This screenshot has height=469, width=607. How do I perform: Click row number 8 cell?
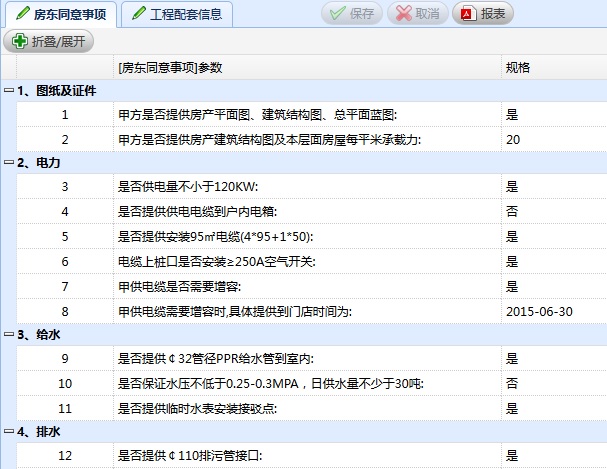coord(65,312)
